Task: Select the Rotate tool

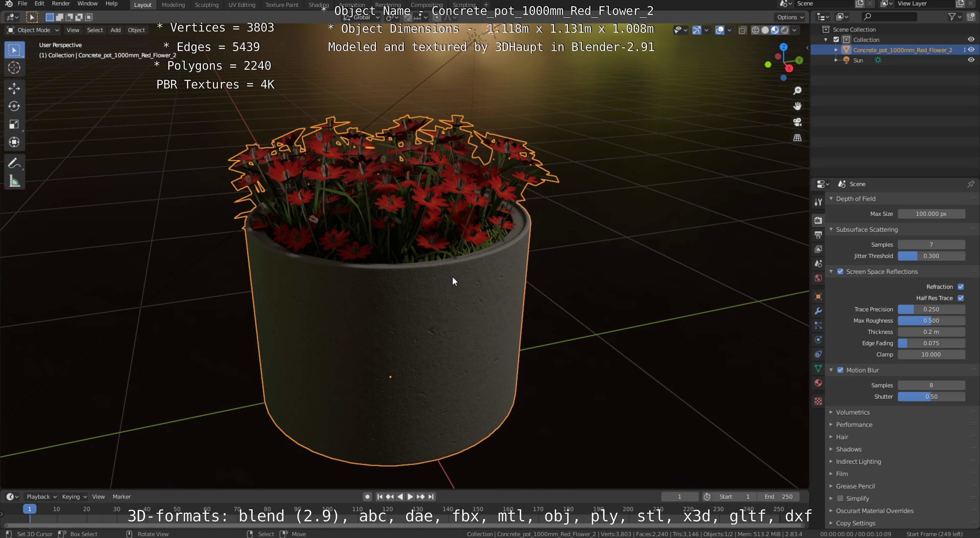Action: 14,106
